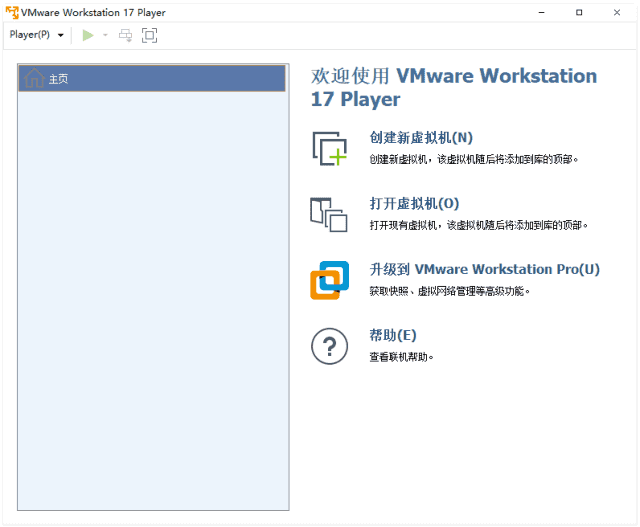The width and height of the screenshot is (640, 527).
Task: Select the 主页 home item in library
Action: [x=151, y=78]
